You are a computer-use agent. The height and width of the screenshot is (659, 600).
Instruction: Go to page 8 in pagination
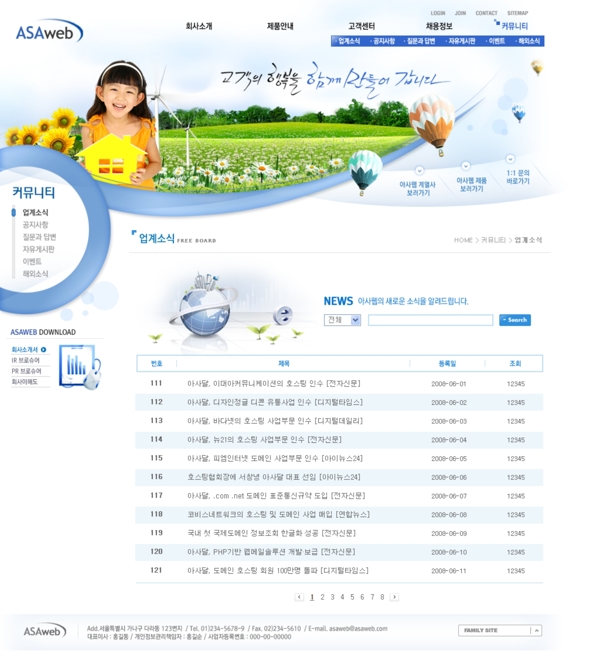pyautogui.click(x=382, y=597)
